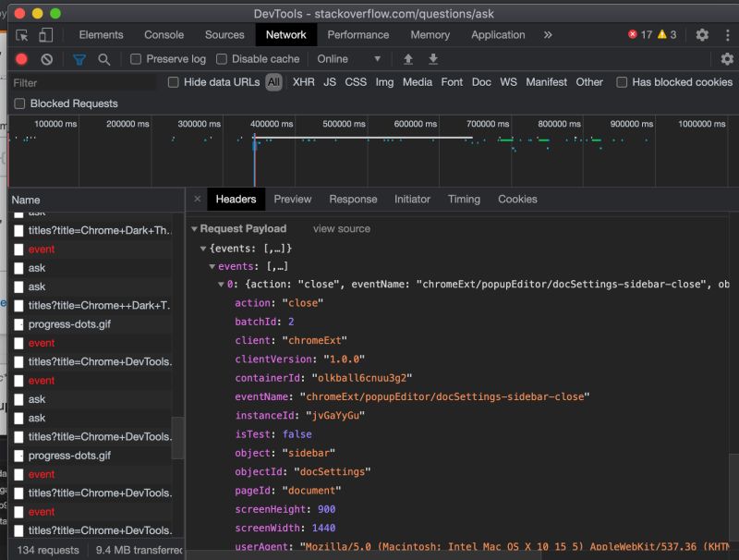Stop recording network log

[20, 58]
